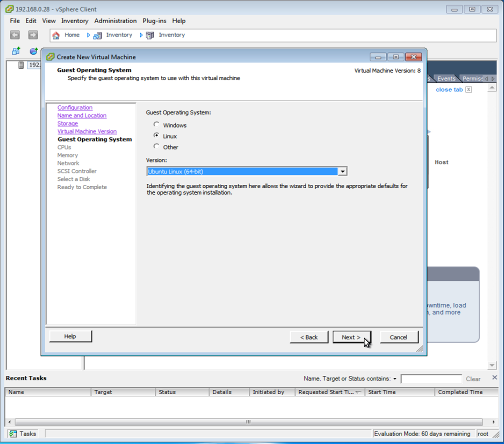Open the File menu
The image size is (504, 444).
15,21
